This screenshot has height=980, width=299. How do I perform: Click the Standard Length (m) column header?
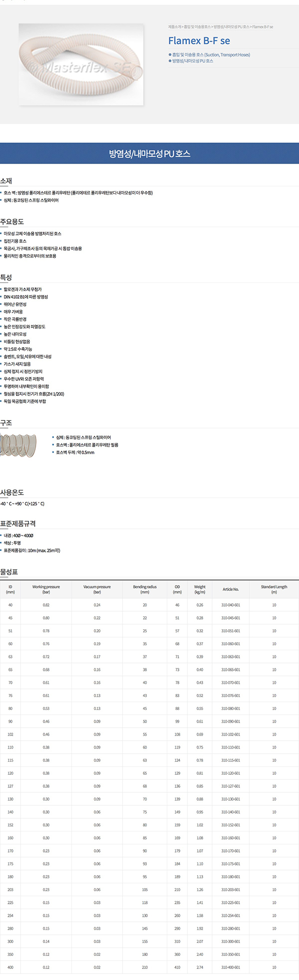click(x=274, y=589)
